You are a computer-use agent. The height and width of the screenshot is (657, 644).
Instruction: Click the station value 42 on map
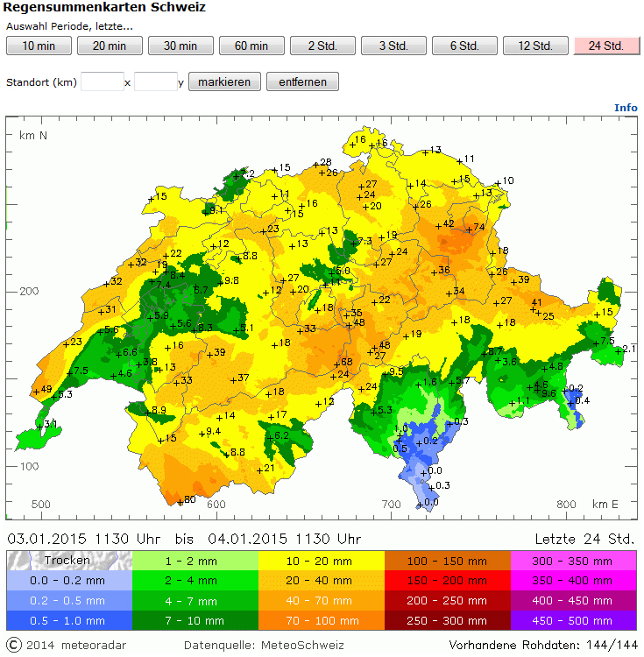click(x=449, y=223)
